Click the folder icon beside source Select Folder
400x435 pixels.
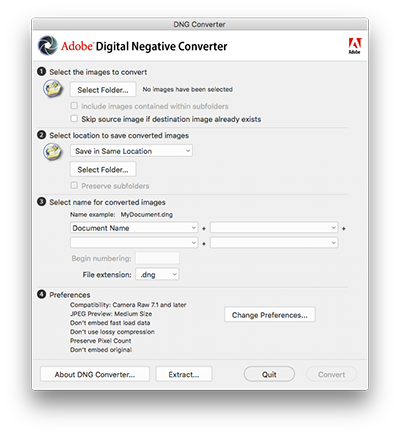click(53, 89)
